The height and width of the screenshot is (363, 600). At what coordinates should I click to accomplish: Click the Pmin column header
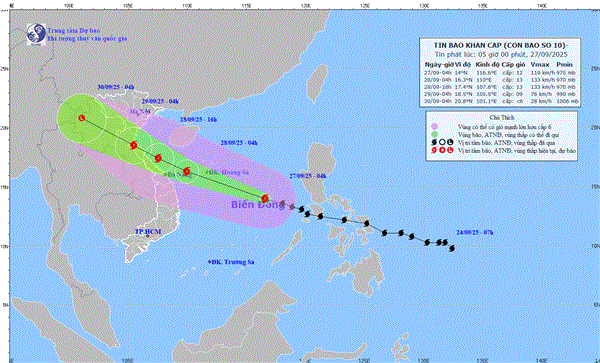coord(565,65)
